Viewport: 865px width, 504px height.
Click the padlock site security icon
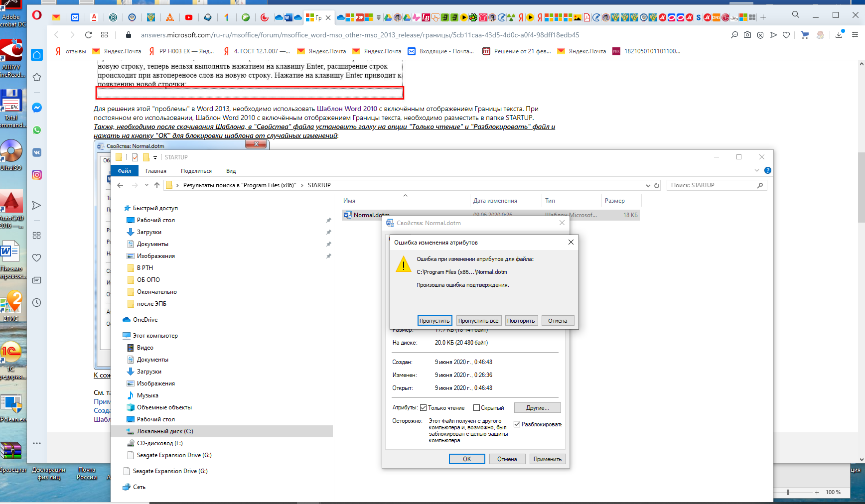click(128, 35)
